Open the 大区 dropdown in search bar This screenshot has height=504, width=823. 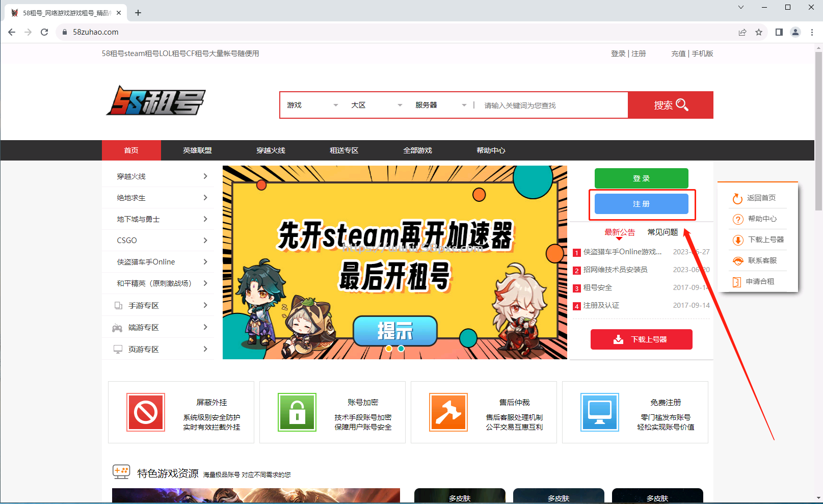coord(377,105)
